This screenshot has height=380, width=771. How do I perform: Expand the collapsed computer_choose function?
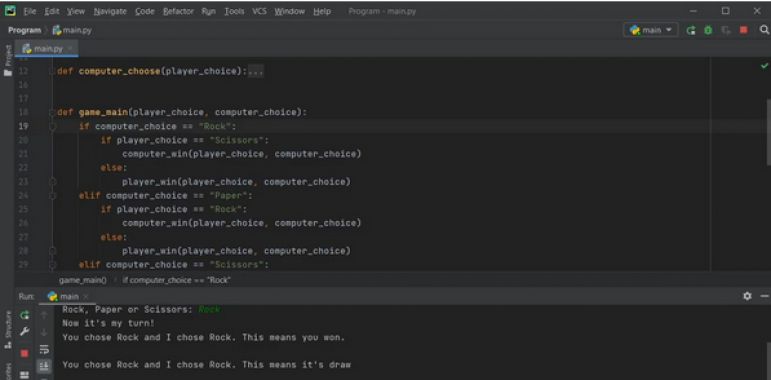pyautogui.click(x=255, y=71)
